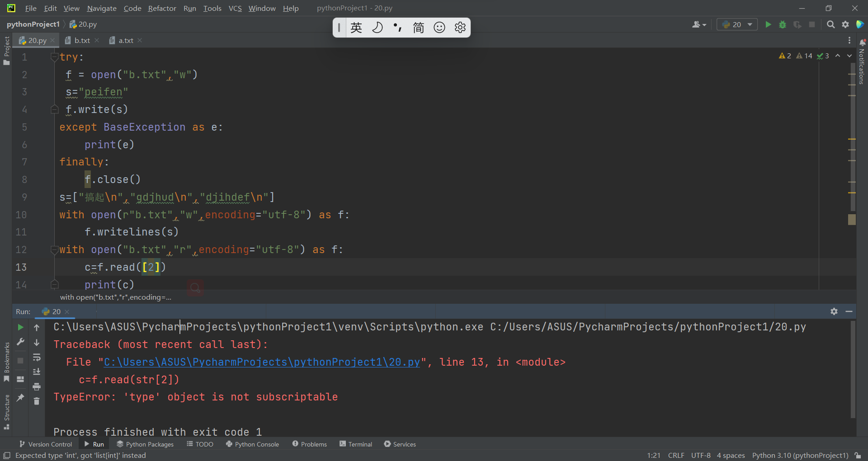Toggle IME English/Chinese mode '英'
The image size is (868, 461).
[356, 28]
